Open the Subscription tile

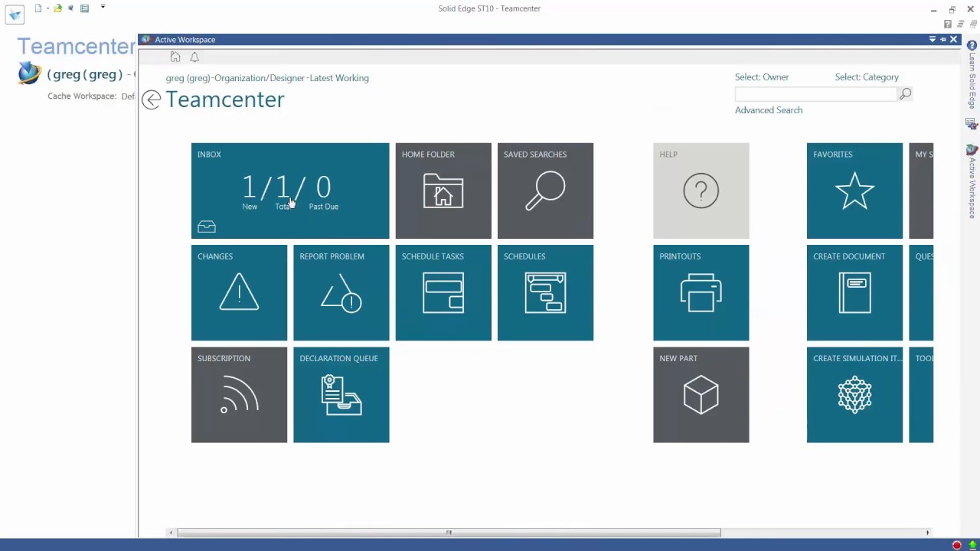[239, 395]
